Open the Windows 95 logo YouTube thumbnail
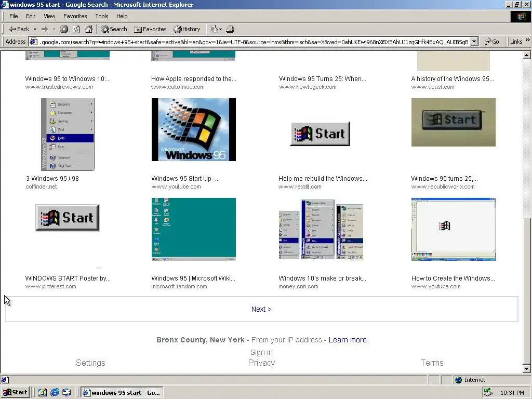The height and width of the screenshot is (399, 532). (x=193, y=129)
